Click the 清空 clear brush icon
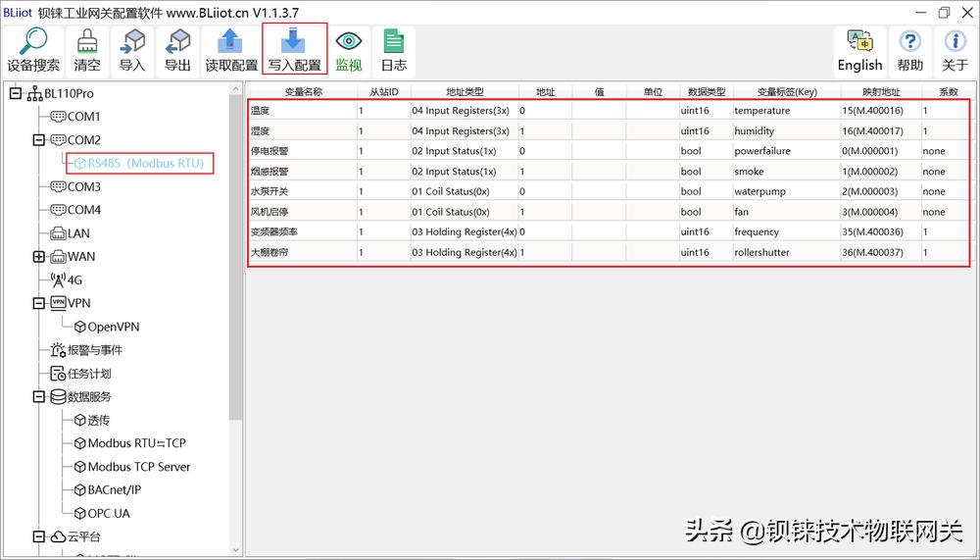The image size is (980, 560). click(87, 42)
